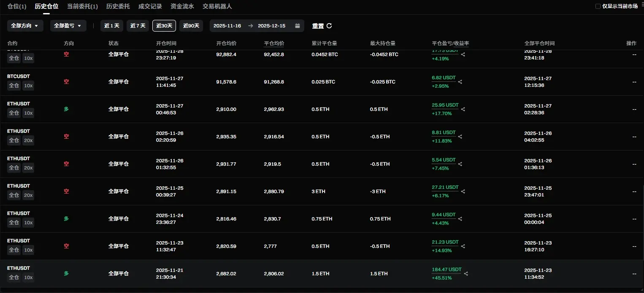Click the 平仓均价 column header
The image size is (644, 293).
point(274,43)
